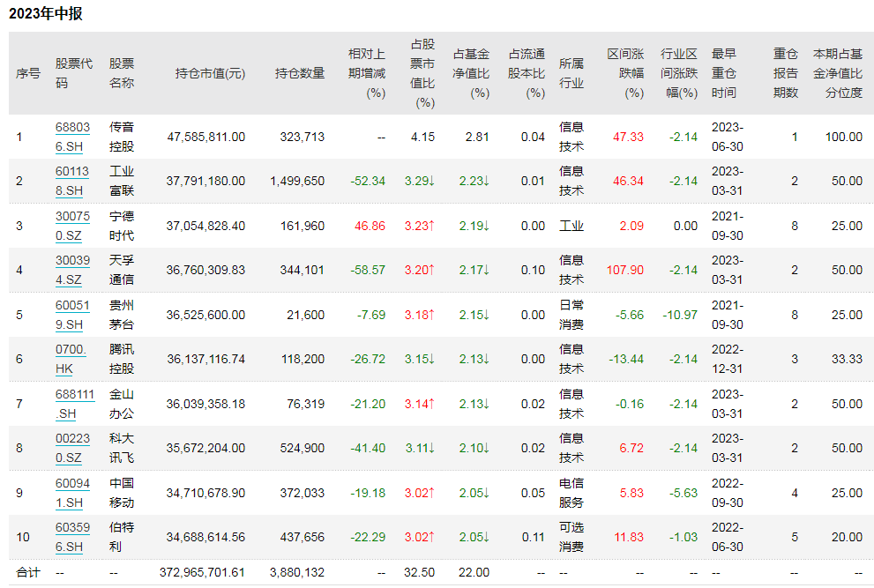Click the 行业区间涨跌幅(%) column header

click(x=679, y=73)
